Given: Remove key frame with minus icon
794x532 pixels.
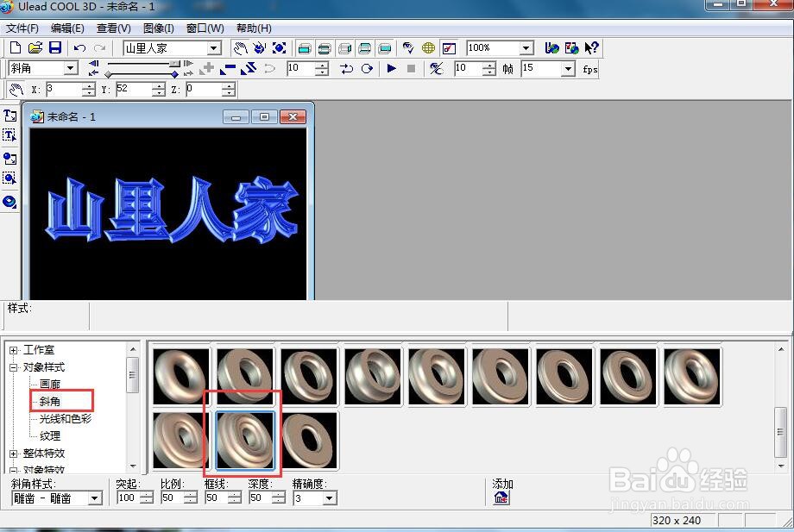Looking at the screenshot, I should point(228,68).
